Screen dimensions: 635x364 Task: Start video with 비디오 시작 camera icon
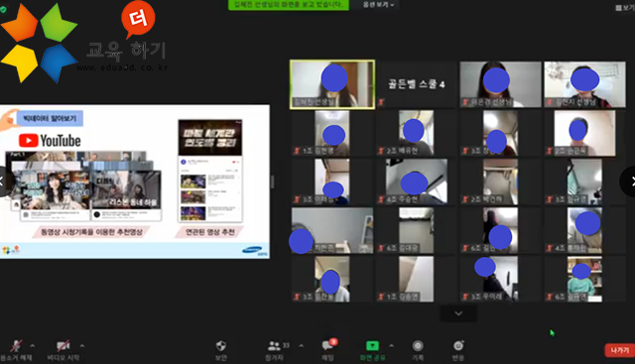click(63, 346)
